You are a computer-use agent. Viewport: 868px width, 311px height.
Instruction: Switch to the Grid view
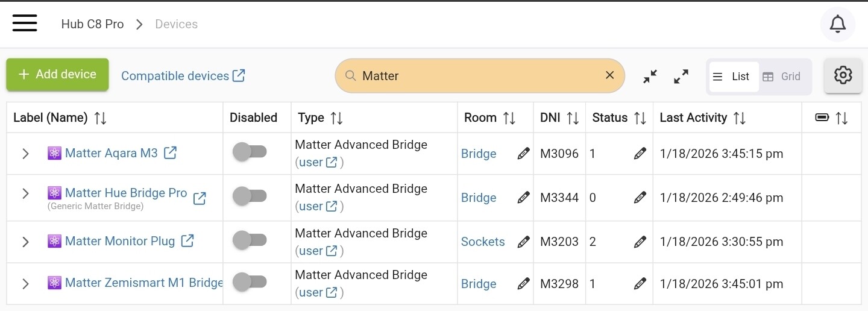[x=782, y=77]
